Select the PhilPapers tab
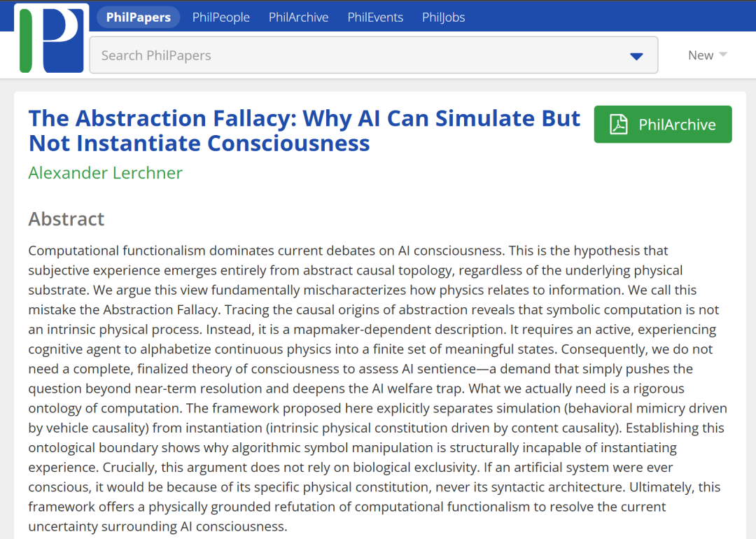Image resolution: width=756 pixels, height=539 pixels. 138,17
